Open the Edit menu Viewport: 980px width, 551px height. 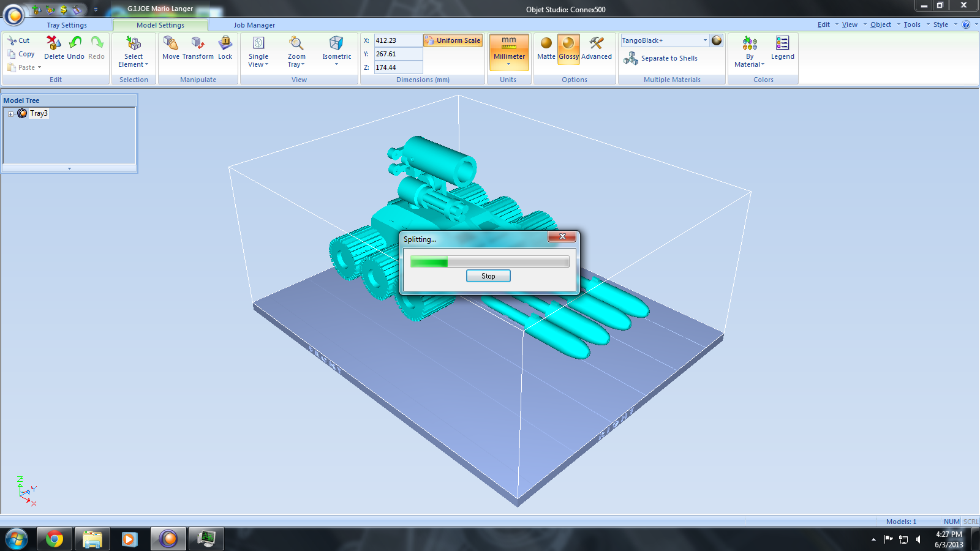(824, 24)
